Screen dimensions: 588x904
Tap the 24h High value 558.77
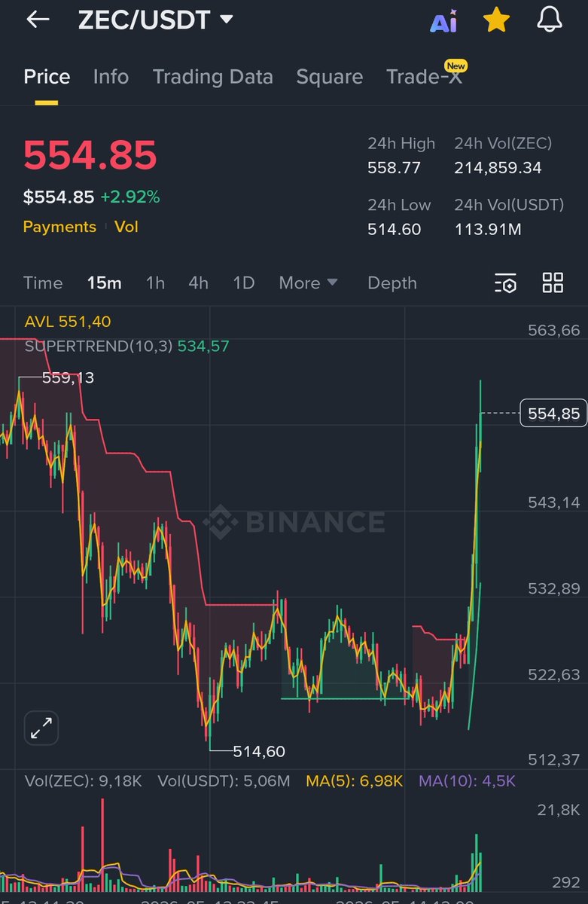(x=394, y=168)
